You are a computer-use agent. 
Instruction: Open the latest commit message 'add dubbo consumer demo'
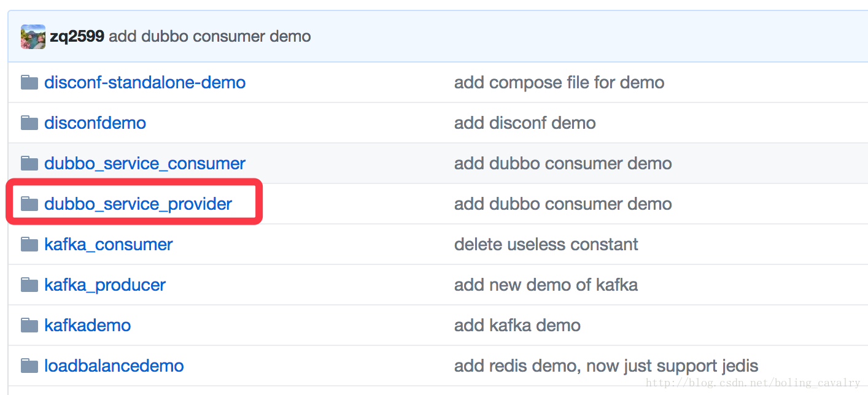tap(209, 37)
